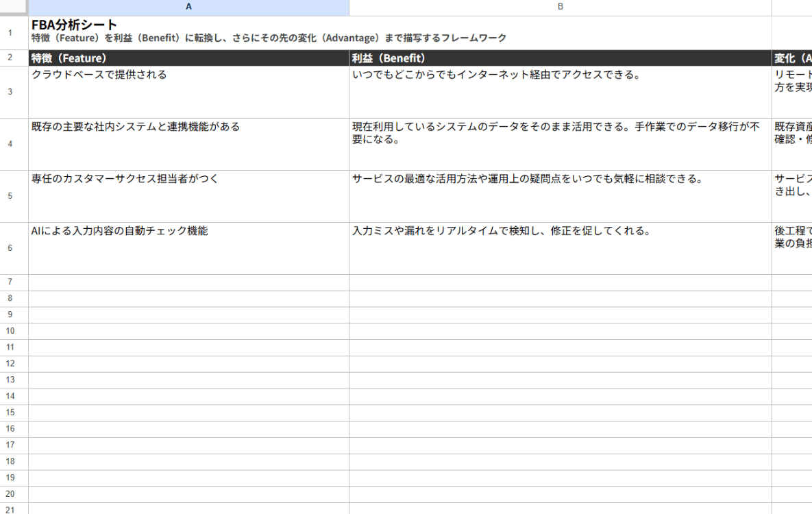
Task: Click cell containing クラウドベースで提供される
Action: (x=188, y=92)
